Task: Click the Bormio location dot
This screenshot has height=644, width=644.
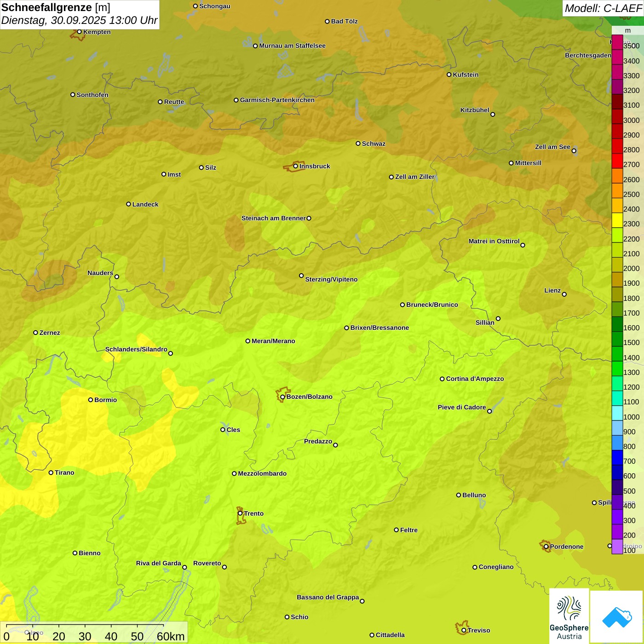Action: click(x=91, y=400)
